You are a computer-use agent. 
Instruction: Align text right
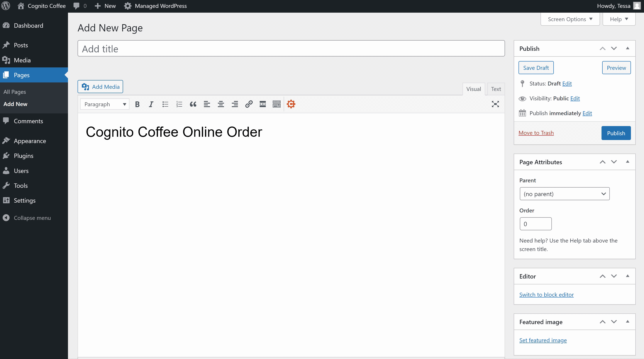point(235,104)
